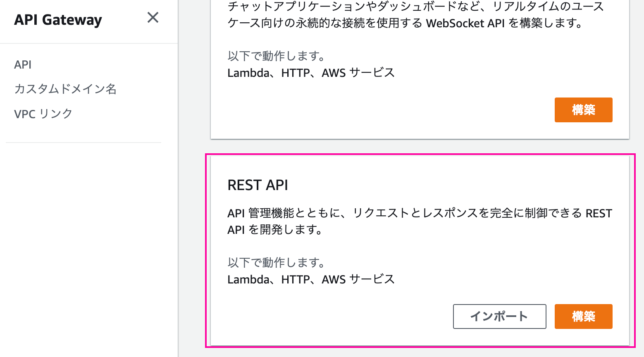Click the REST API card heading

click(x=258, y=185)
